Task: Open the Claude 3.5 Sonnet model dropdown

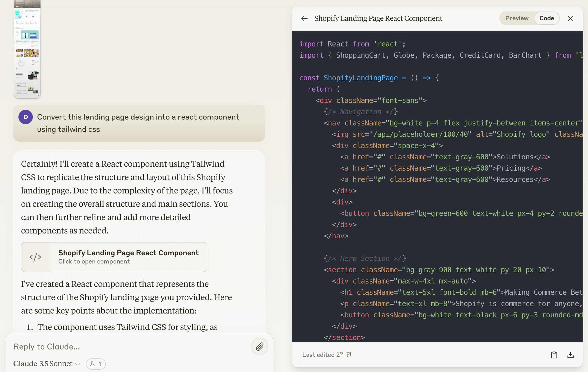Action: (46, 364)
